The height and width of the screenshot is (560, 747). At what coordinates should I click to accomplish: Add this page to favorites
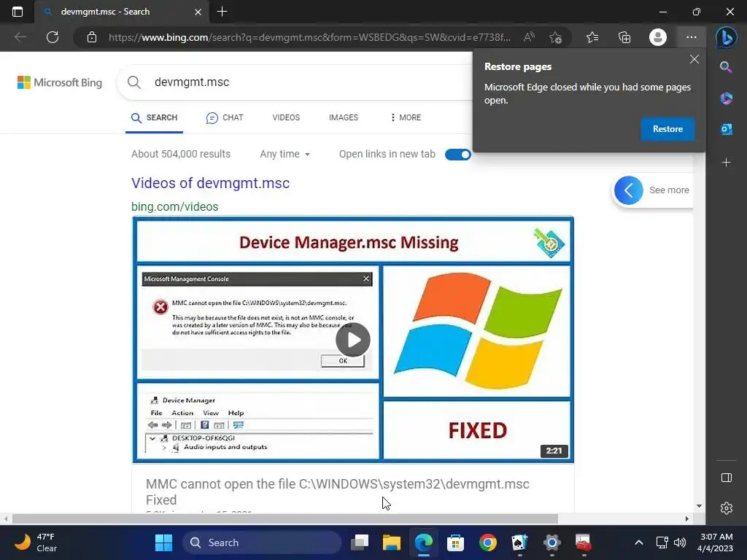point(555,37)
